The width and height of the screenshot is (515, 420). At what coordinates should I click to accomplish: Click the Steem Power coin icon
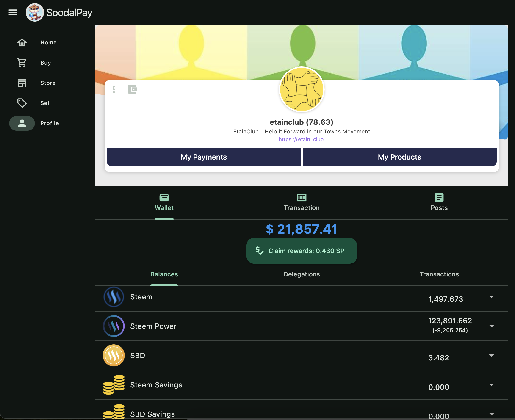pyautogui.click(x=114, y=326)
